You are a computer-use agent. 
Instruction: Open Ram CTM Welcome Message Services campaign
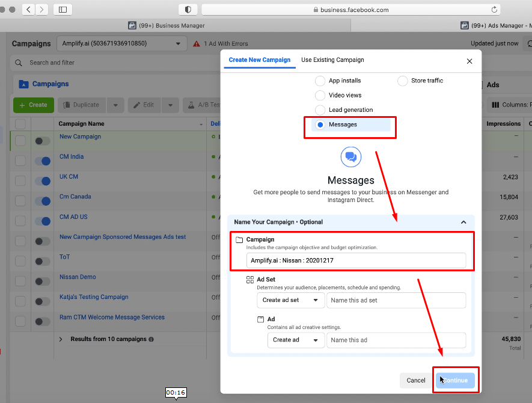112,317
